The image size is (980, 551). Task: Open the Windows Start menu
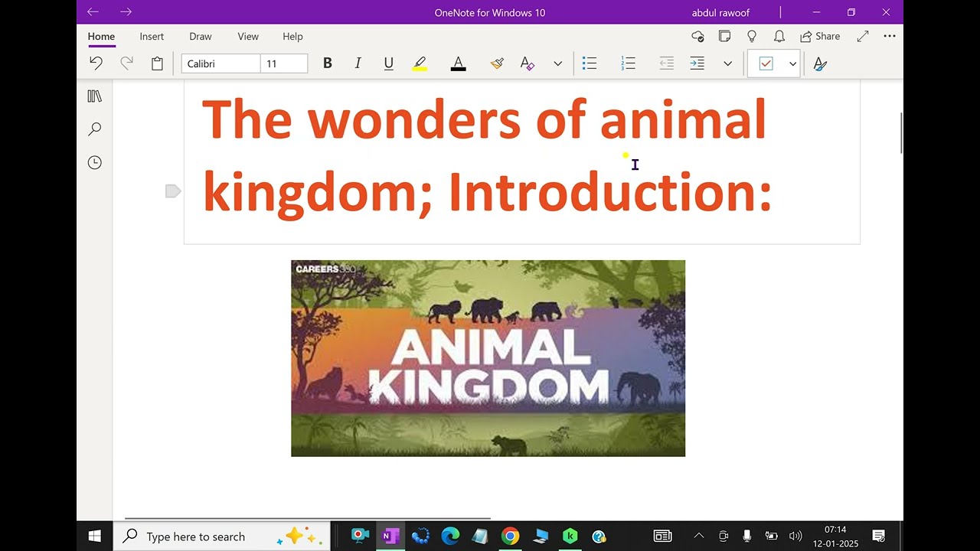click(95, 536)
